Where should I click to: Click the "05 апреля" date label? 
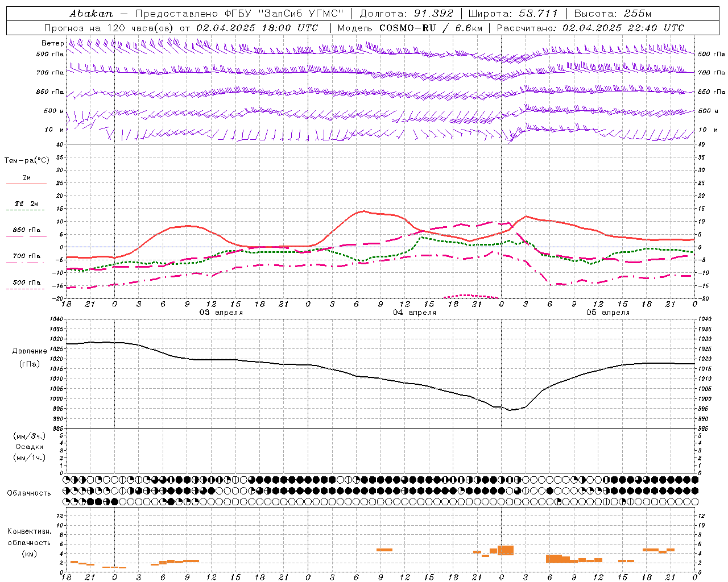[608, 313]
